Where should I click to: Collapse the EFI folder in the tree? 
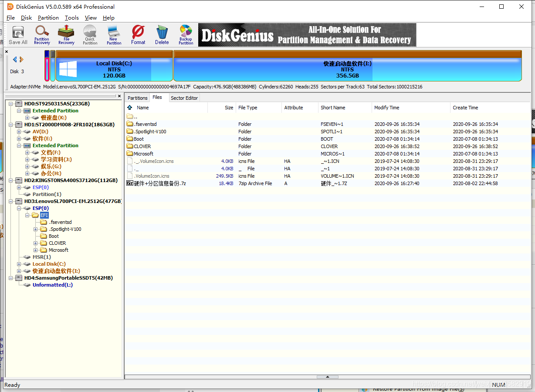(x=27, y=215)
